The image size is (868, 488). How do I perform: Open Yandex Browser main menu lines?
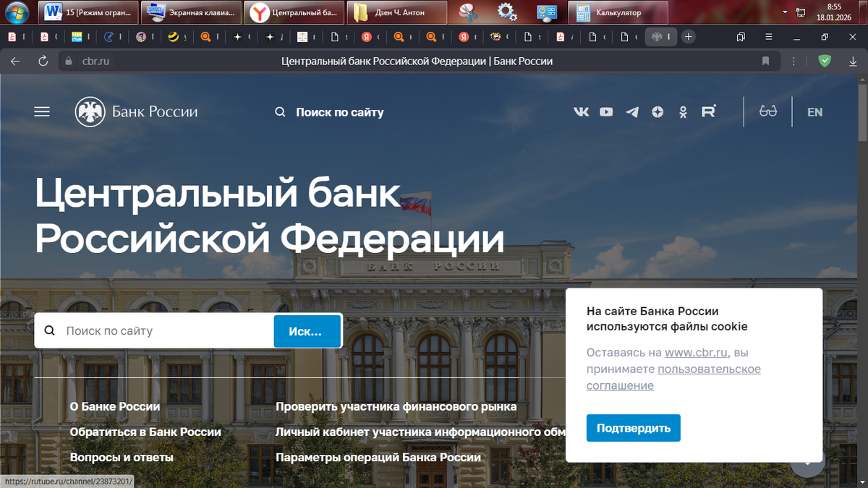768,36
